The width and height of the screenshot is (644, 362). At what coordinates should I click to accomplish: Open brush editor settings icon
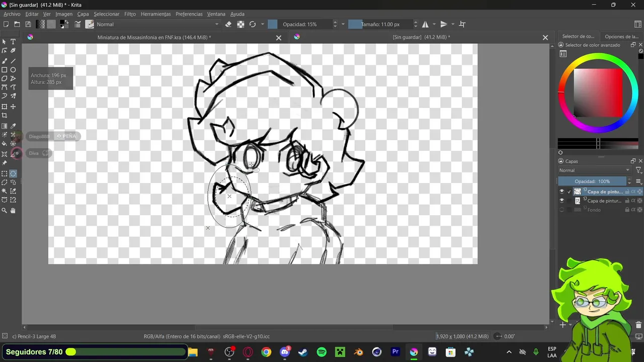point(78,24)
